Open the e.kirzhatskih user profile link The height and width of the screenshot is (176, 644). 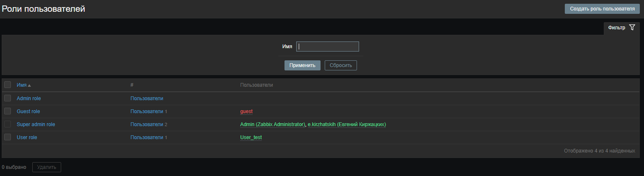tap(347, 124)
